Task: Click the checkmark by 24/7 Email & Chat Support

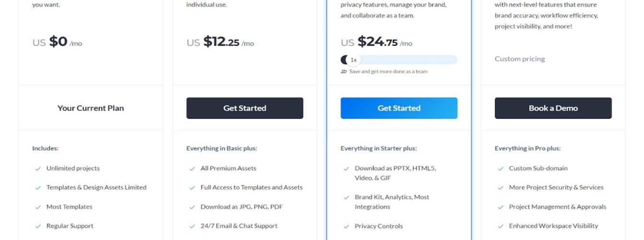Action: tap(192, 226)
